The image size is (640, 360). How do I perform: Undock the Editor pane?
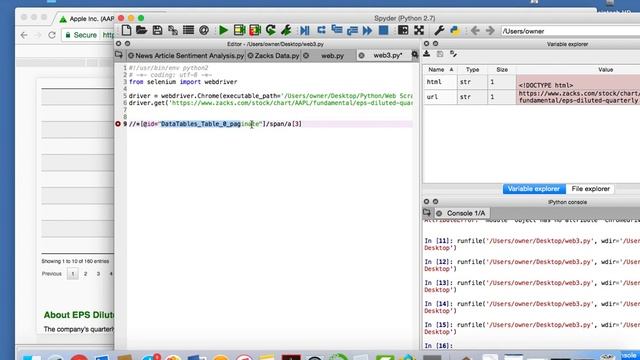point(127,44)
